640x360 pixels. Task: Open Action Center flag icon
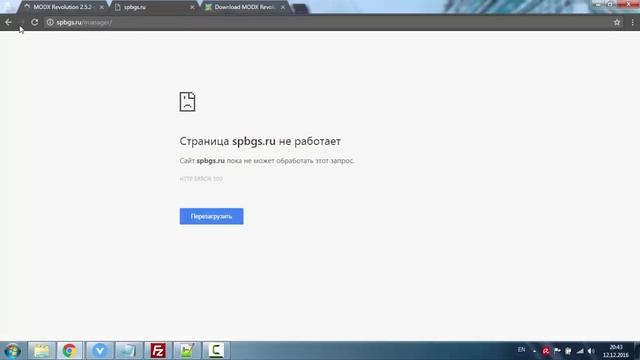(x=557, y=351)
